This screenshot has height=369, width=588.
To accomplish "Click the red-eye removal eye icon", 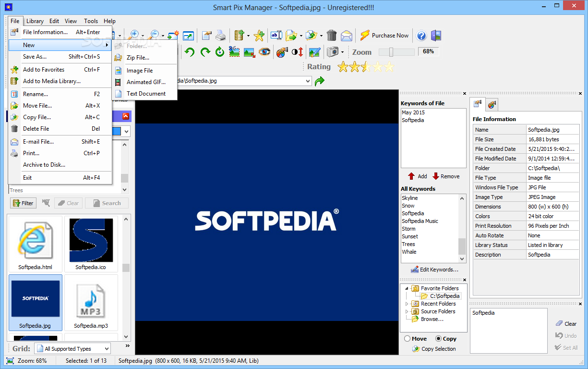I will coord(264,52).
